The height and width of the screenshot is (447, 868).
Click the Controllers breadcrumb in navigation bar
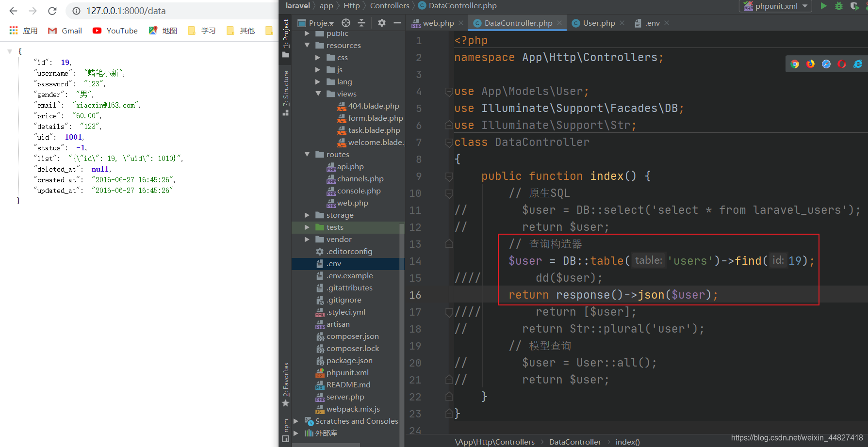click(390, 6)
